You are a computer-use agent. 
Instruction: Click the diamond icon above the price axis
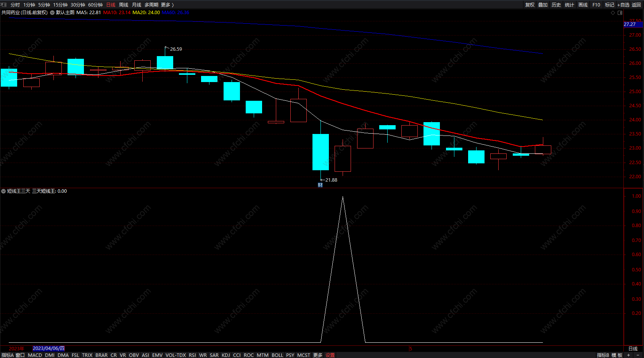pyautogui.click(x=613, y=13)
